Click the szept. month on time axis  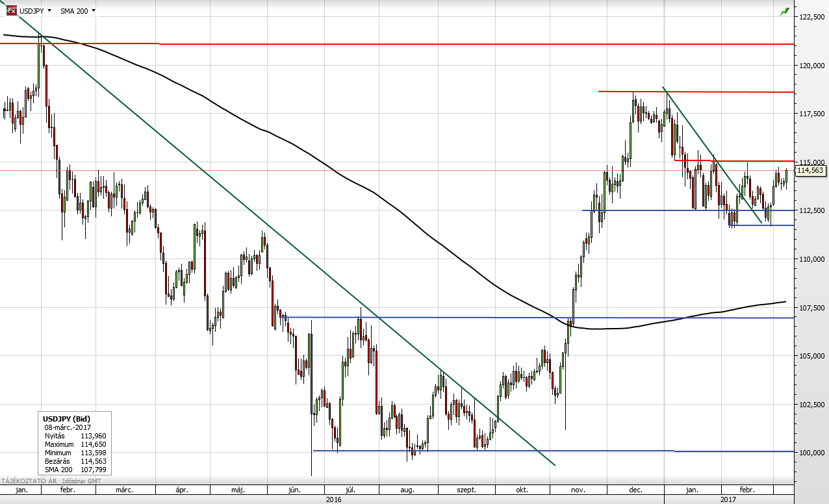click(465, 490)
